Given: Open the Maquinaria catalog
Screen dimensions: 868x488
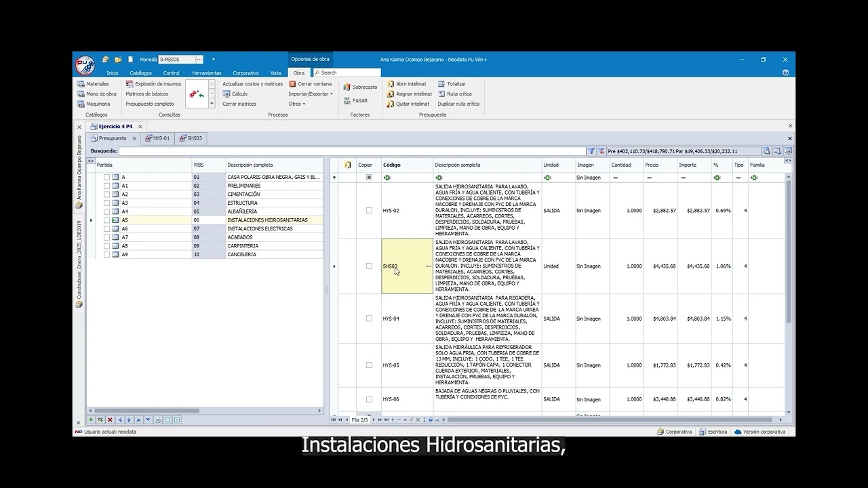Looking at the screenshot, I should [x=94, y=104].
